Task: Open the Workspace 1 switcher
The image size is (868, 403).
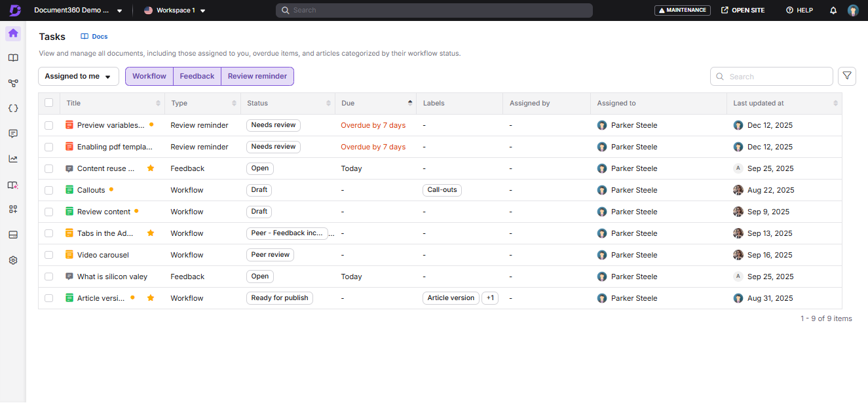Action: coord(174,10)
